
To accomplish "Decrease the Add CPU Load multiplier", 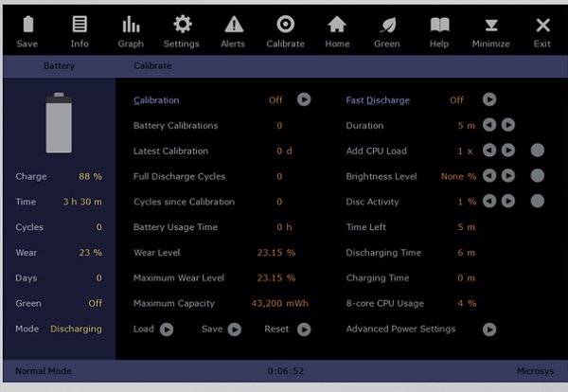I will (489, 151).
